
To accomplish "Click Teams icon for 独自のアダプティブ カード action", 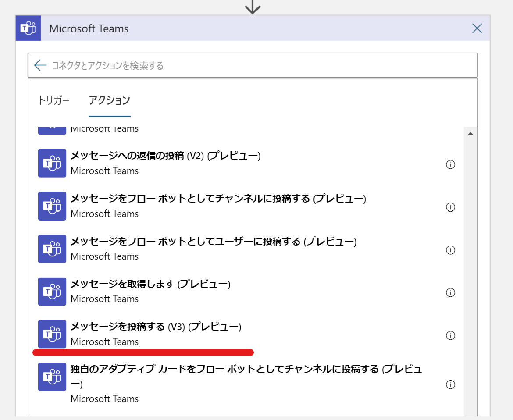I will 52,377.
